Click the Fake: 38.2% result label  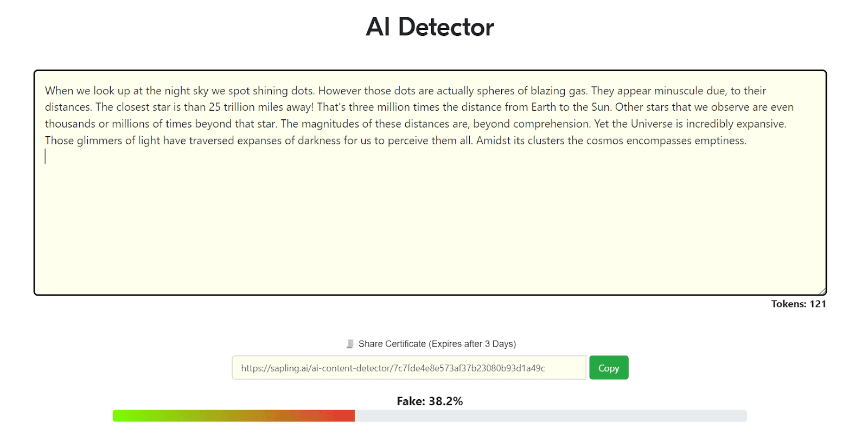430,401
